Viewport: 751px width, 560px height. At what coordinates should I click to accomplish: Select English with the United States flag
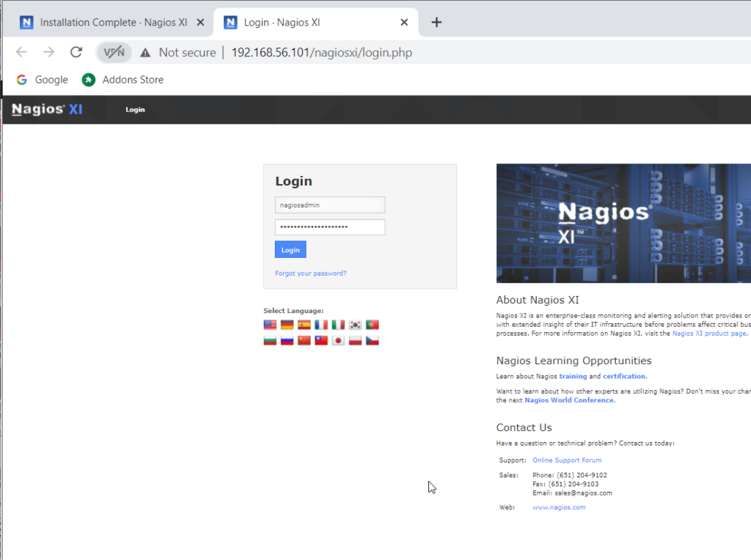(x=270, y=325)
